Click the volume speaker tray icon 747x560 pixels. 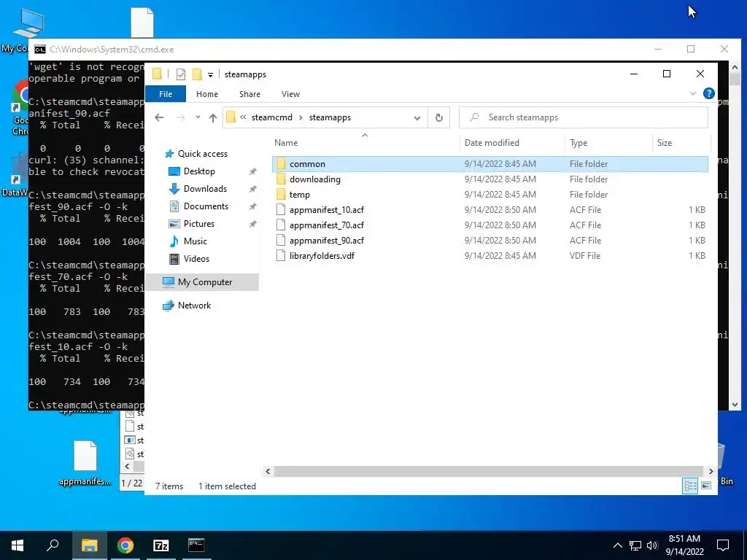point(652,545)
